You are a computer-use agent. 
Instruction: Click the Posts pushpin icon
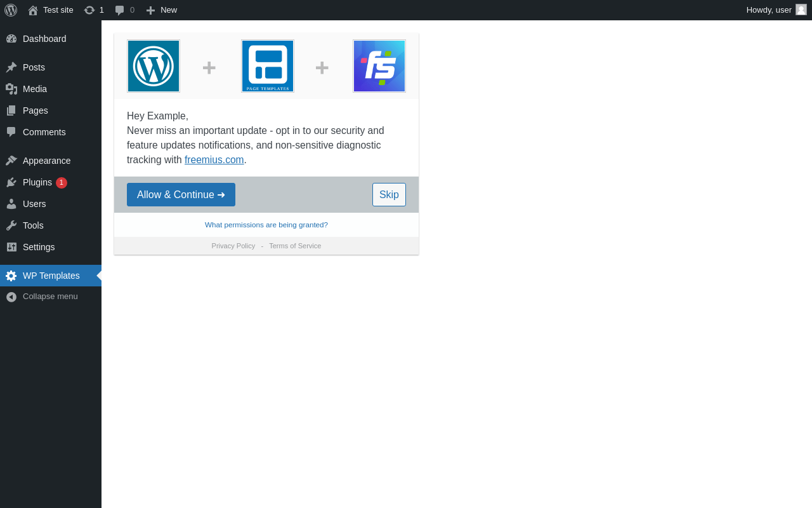(x=11, y=67)
